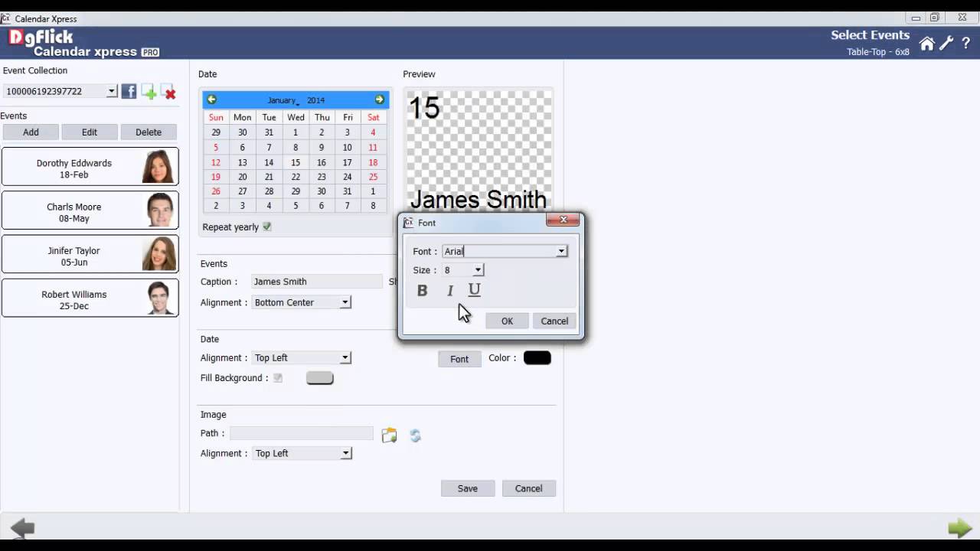Open the Date Alignment Top Left dropdown
Screen dimensions: 980x551
345,357
